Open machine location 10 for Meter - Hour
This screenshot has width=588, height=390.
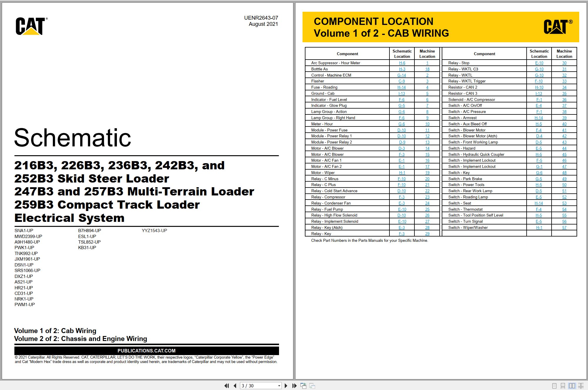(x=427, y=124)
